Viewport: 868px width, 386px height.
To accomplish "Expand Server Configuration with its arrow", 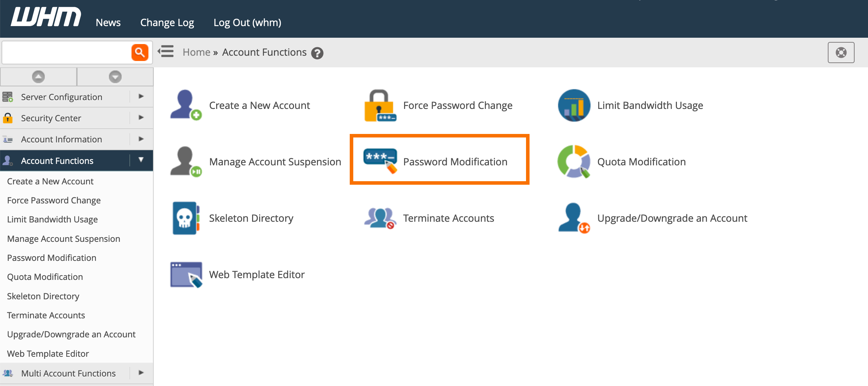I will (x=141, y=96).
